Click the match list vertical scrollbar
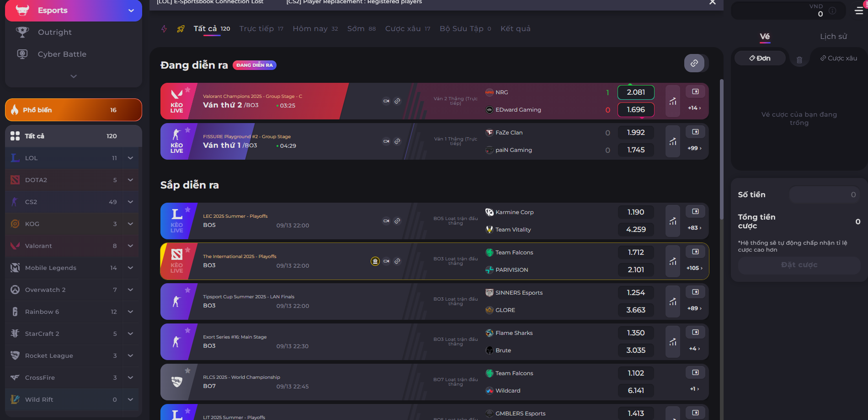Screen dimensions: 868x420 [722, 149]
